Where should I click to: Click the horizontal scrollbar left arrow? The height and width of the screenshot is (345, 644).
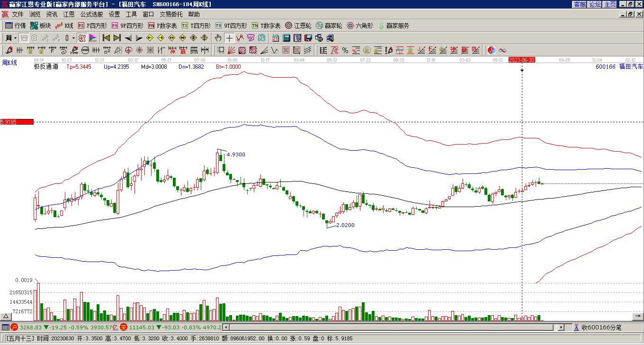(226, 327)
